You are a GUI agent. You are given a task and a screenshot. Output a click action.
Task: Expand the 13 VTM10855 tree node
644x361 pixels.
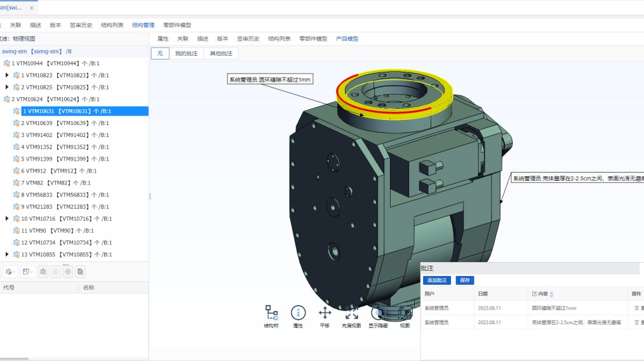pyautogui.click(x=7, y=254)
